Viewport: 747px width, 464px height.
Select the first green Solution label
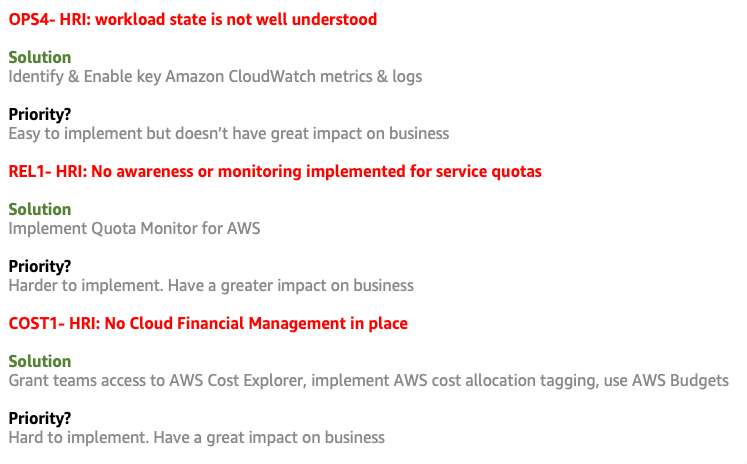tap(40, 57)
